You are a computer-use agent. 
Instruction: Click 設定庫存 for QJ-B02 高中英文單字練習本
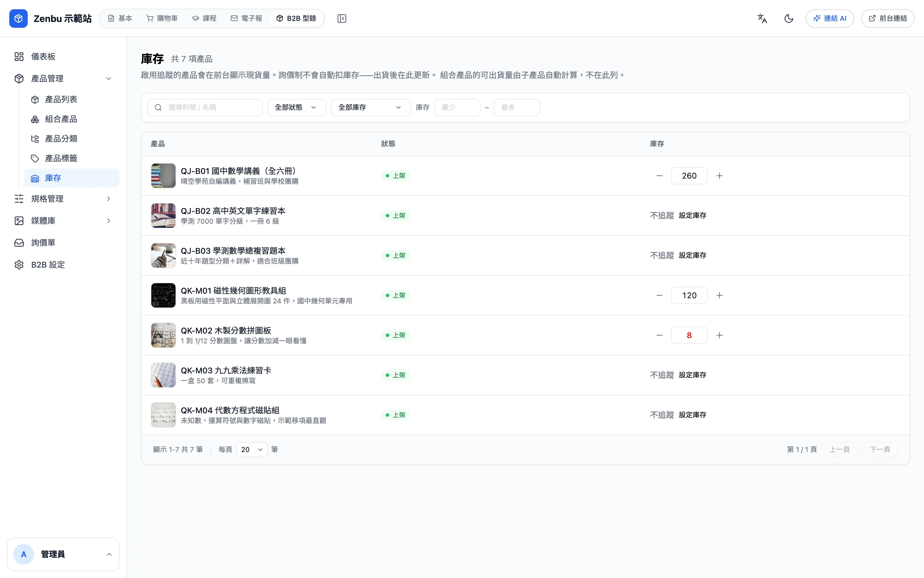point(693,216)
